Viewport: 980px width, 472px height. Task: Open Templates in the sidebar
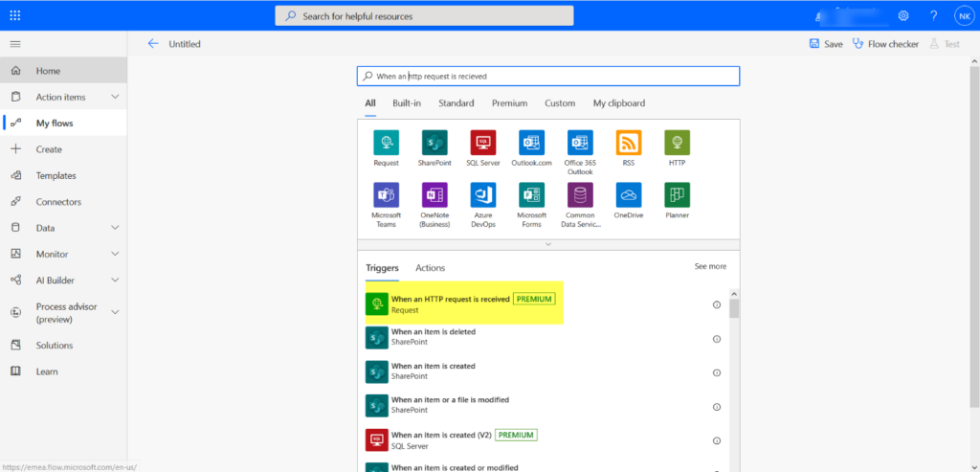click(64, 175)
